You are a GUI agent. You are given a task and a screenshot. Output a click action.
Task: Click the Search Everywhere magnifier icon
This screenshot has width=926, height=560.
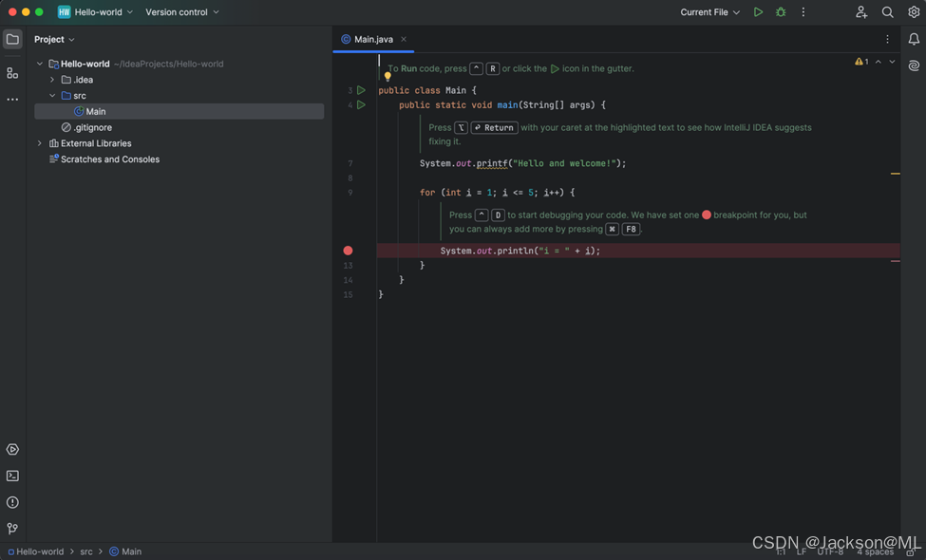887,12
